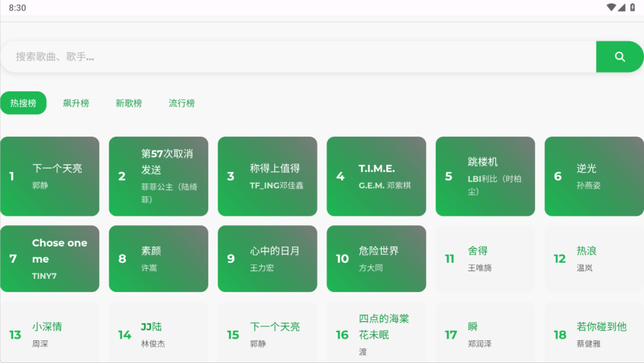
Task: Open 素颜 by 许嵩
Action: pos(159,259)
